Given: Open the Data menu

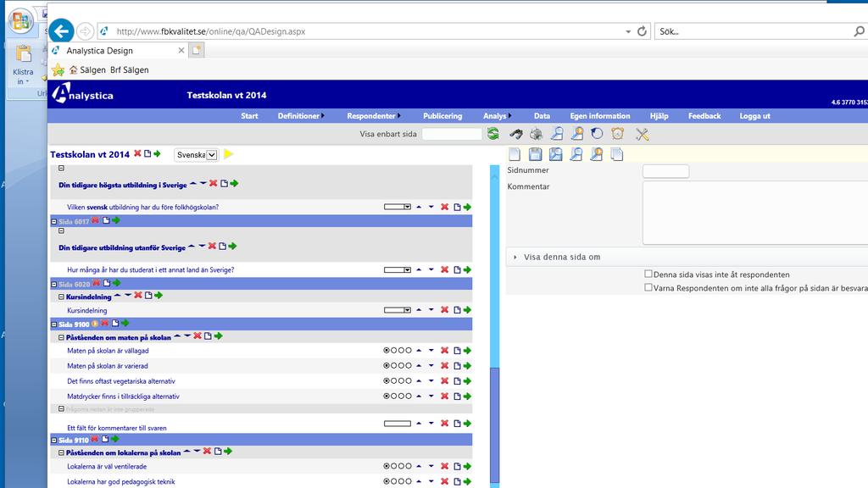Looking at the screenshot, I should [x=542, y=115].
